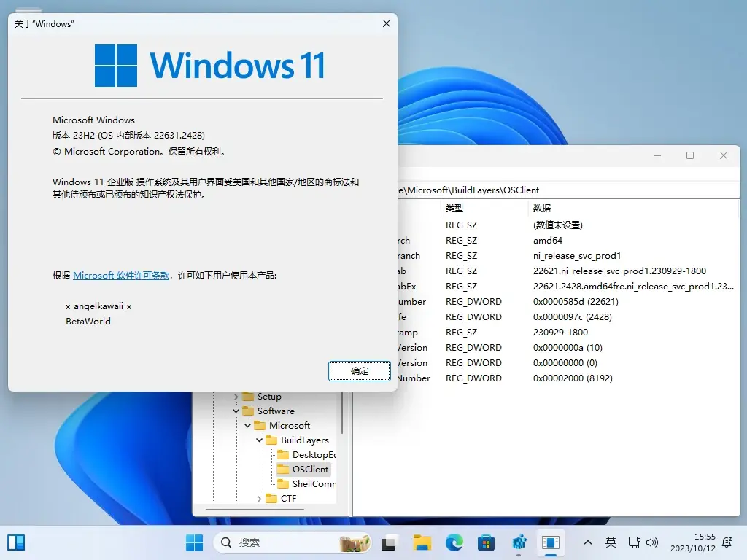Image resolution: width=747 pixels, height=560 pixels.
Task: Click the Software folder icon
Action: pos(248,411)
